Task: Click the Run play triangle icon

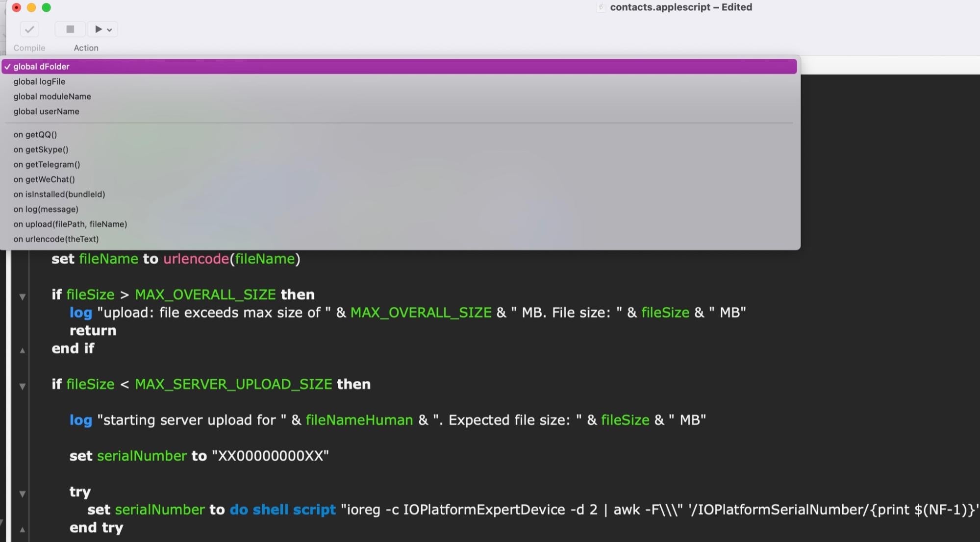Action: pos(98,29)
